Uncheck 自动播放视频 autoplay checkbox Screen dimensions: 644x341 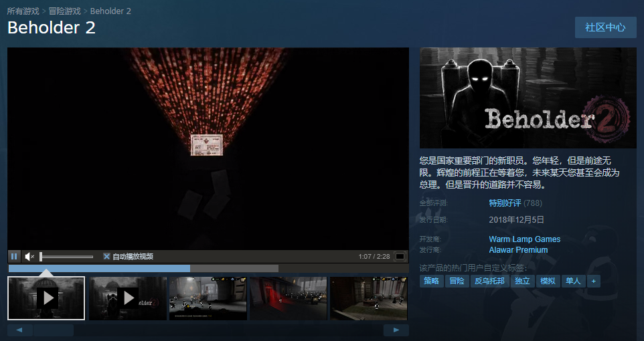pos(106,257)
